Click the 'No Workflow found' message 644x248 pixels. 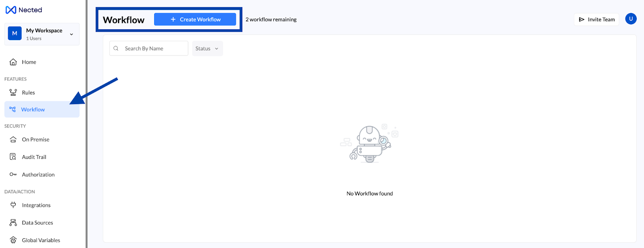[369, 193]
